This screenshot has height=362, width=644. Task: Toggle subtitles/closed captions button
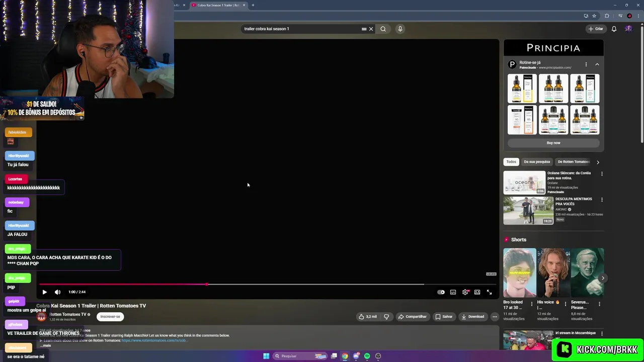[x=453, y=292]
